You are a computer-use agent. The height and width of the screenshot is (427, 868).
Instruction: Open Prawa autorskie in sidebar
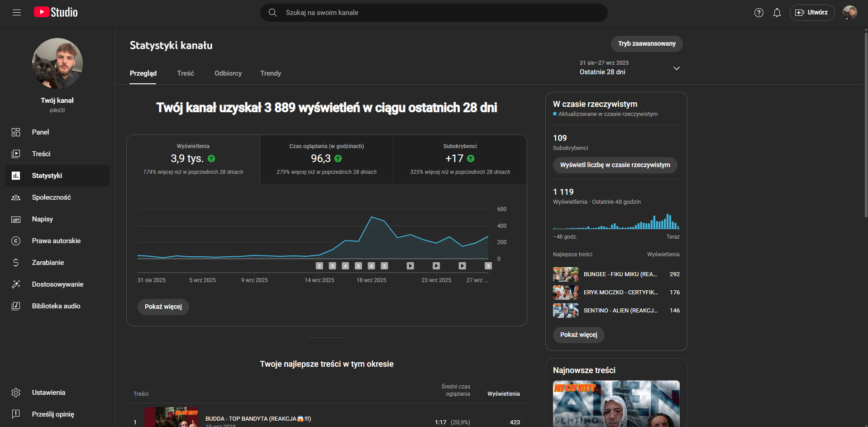click(x=56, y=241)
